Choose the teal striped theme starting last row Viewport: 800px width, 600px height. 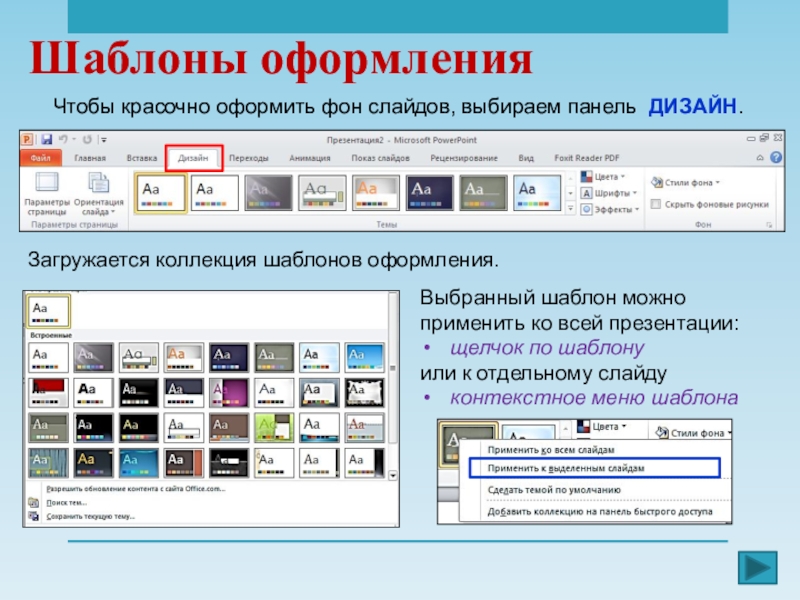tap(48, 463)
